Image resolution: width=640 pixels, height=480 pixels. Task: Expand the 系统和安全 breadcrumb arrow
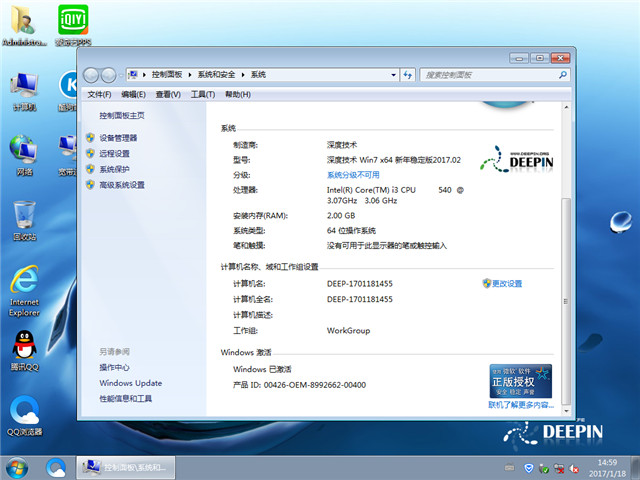(x=244, y=75)
